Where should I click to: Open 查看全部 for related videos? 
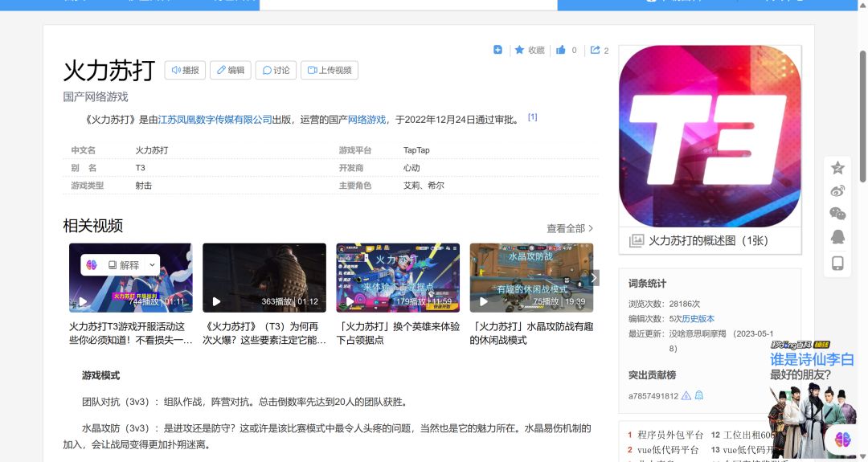pyautogui.click(x=570, y=228)
